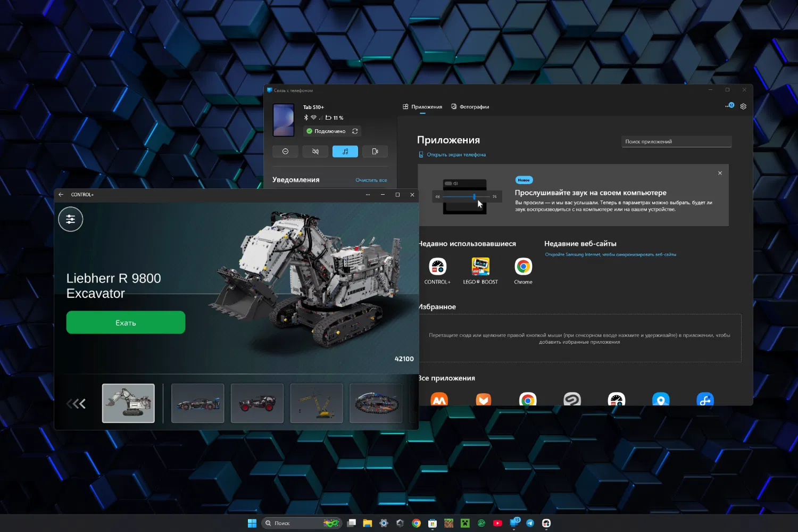Open LEGO BOOST from recently used apps
Viewport: 798px width, 532px height.
click(x=480, y=271)
